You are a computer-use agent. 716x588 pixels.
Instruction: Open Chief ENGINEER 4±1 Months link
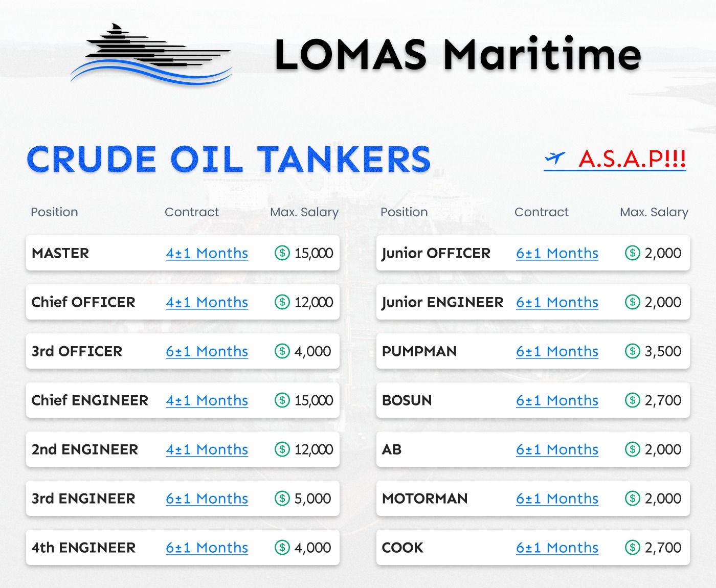207,400
